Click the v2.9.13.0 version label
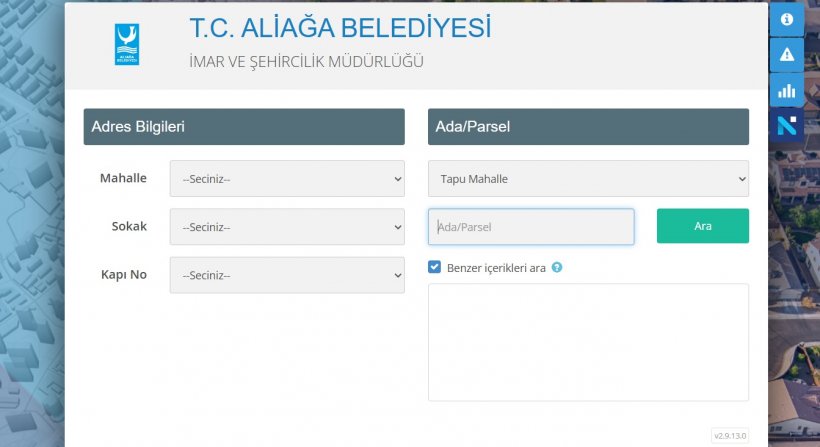820x447 pixels. (x=730, y=436)
